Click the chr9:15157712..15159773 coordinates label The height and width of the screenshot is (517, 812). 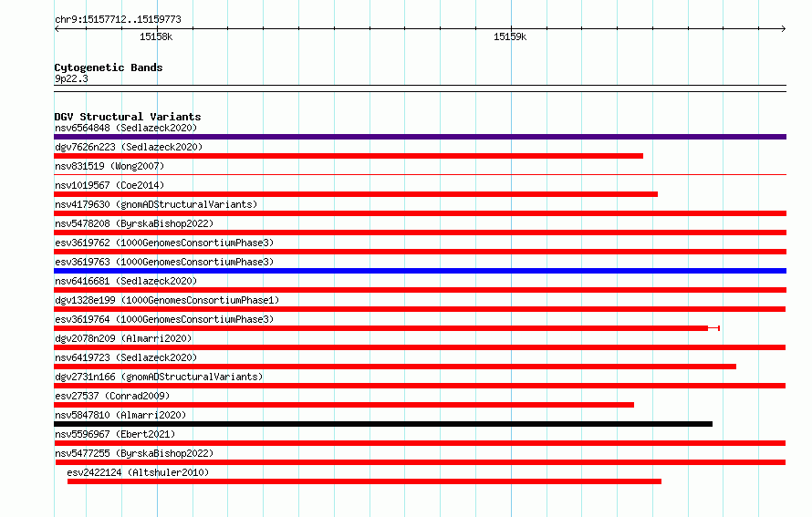pos(118,20)
